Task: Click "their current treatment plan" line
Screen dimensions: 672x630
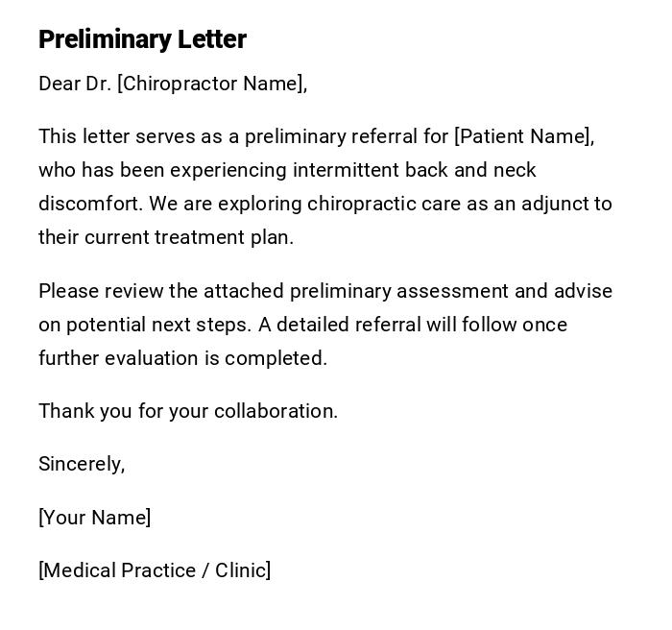Action: pyautogui.click(x=165, y=237)
